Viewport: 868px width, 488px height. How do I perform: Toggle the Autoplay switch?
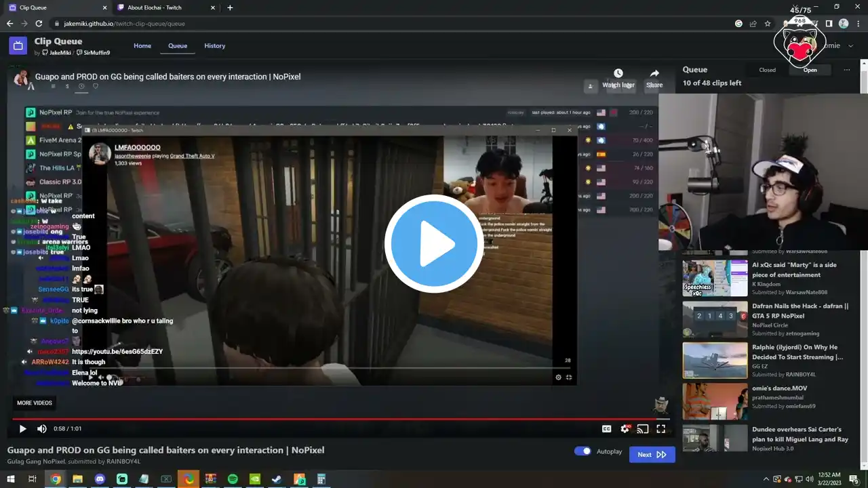tap(583, 451)
